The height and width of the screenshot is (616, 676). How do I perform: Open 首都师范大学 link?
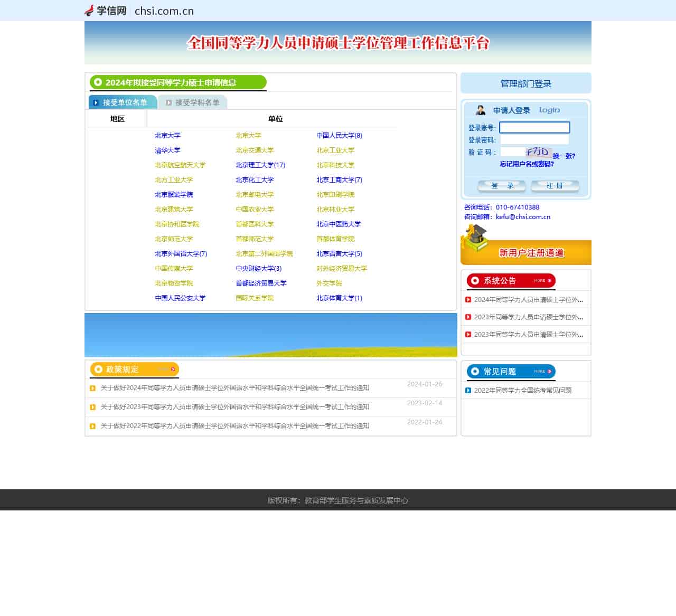(255, 239)
